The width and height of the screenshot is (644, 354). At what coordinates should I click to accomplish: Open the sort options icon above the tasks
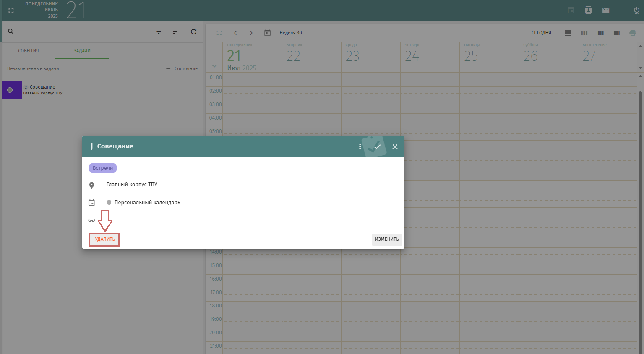point(176,31)
